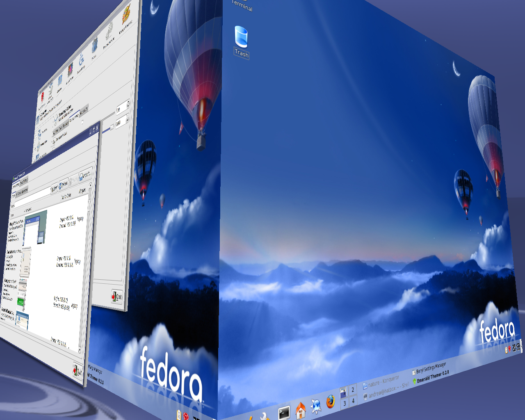525x420 pixels.
Task: Select the last visible theme thumbnail
Action: [x=23, y=321]
